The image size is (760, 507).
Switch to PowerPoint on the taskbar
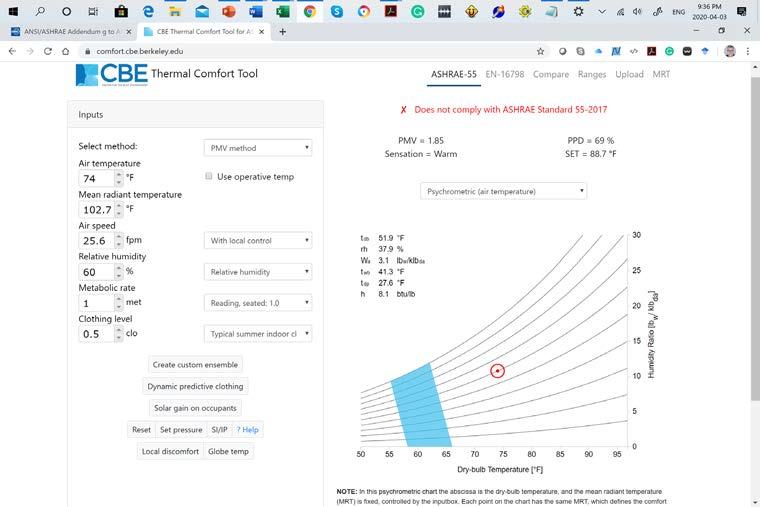click(x=229, y=11)
